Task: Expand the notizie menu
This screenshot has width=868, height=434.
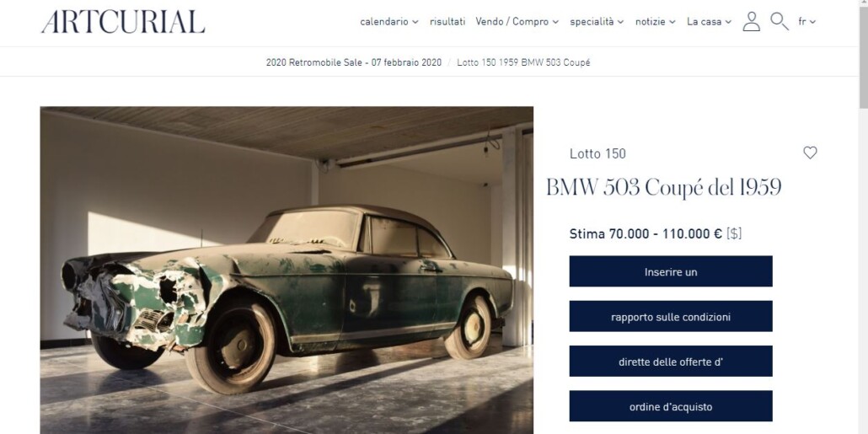Action: pyautogui.click(x=656, y=22)
